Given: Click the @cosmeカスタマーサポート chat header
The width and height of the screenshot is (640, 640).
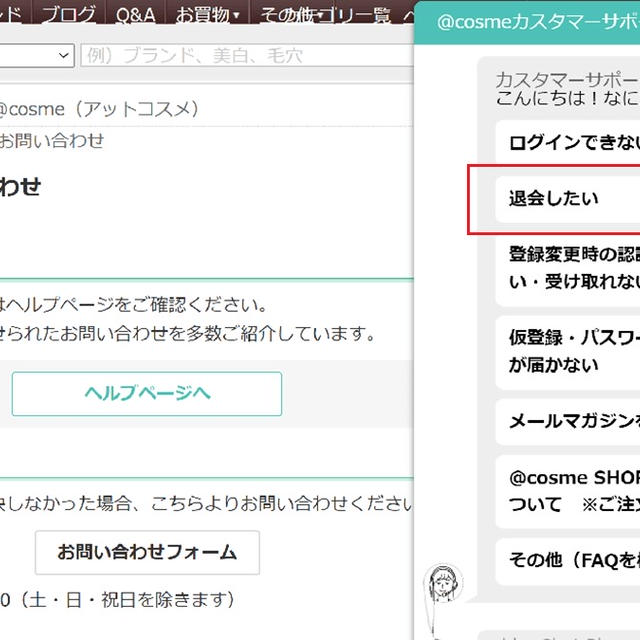Looking at the screenshot, I should [x=527, y=22].
